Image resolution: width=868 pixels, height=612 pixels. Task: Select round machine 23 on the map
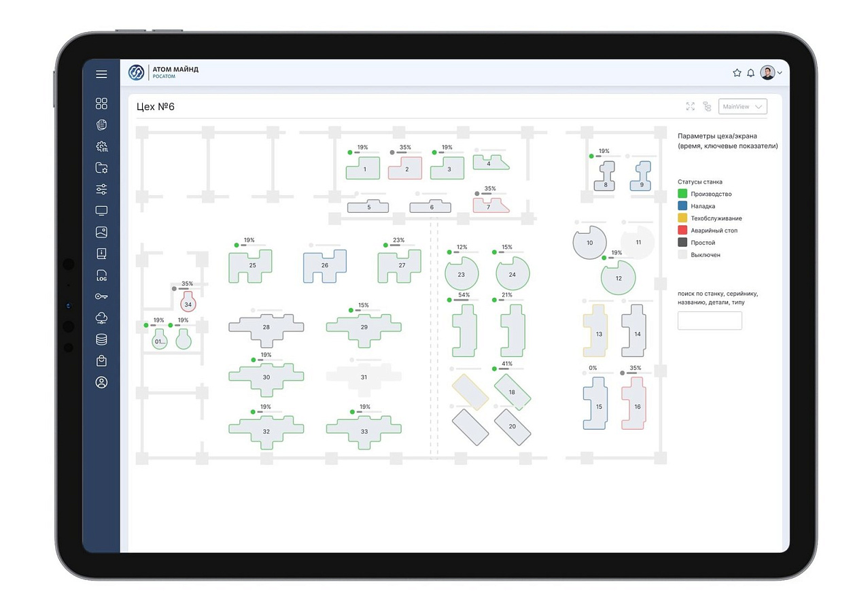(462, 274)
